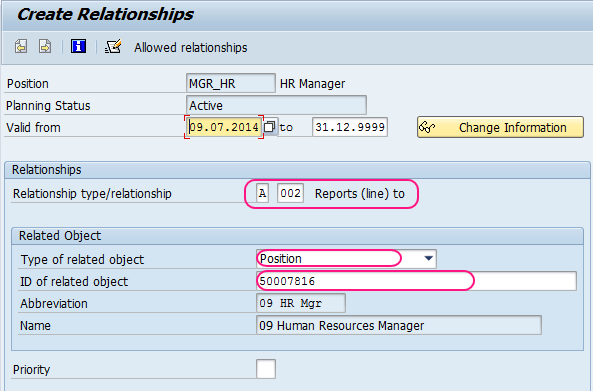Click the relationship code field 002
Image resolution: width=593 pixels, height=391 pixels.
(x=290, y=193)
